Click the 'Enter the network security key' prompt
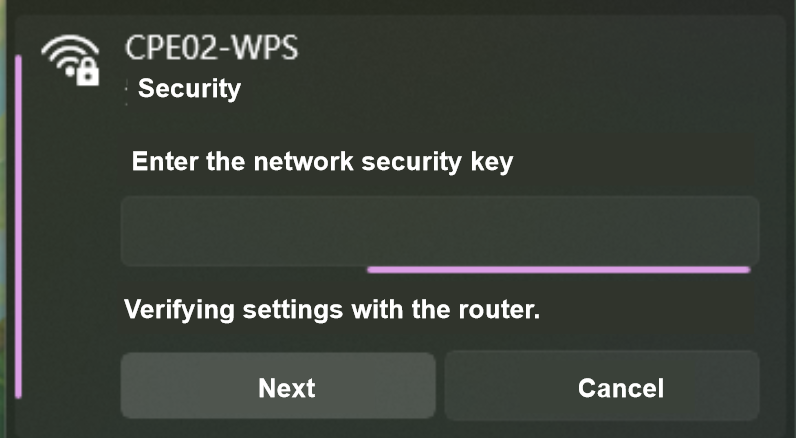The image size is (796, 438). (322, 161)
